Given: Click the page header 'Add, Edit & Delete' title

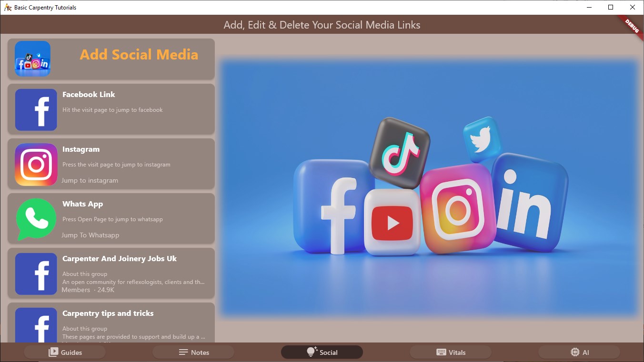Looking at the screenshot, I should pyautogui.click(x=322, y=25).
